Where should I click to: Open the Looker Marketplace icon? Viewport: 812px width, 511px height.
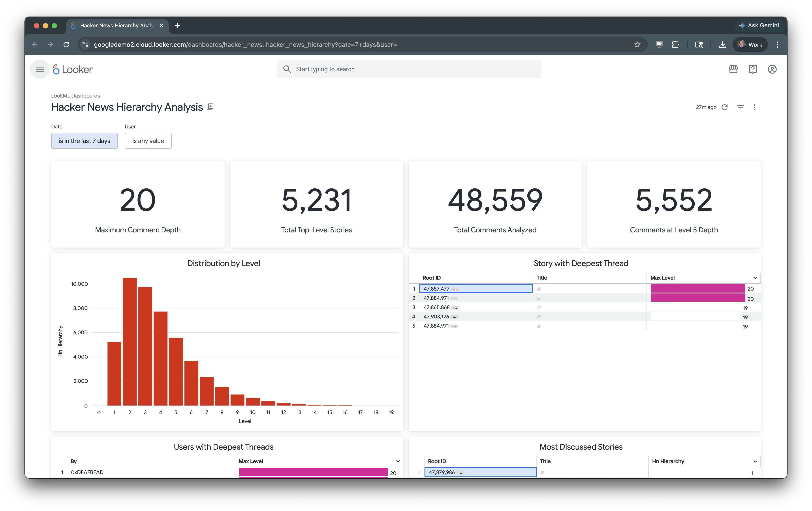click(x=733, y=69)
